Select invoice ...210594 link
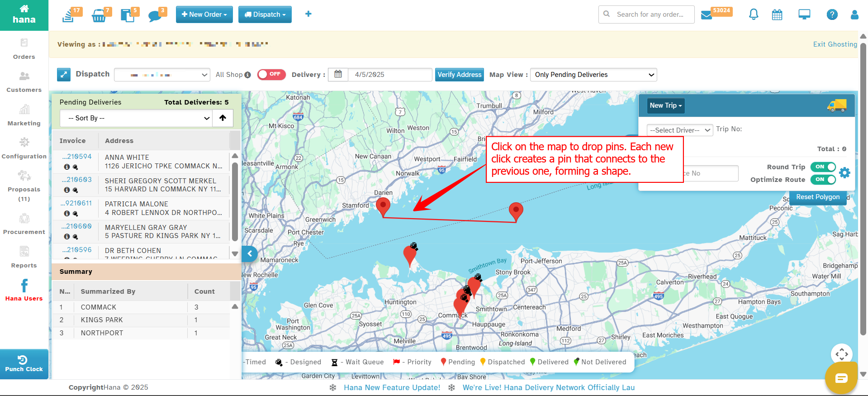The width and height of the screenshot is (868, 396). coord(77,157)
